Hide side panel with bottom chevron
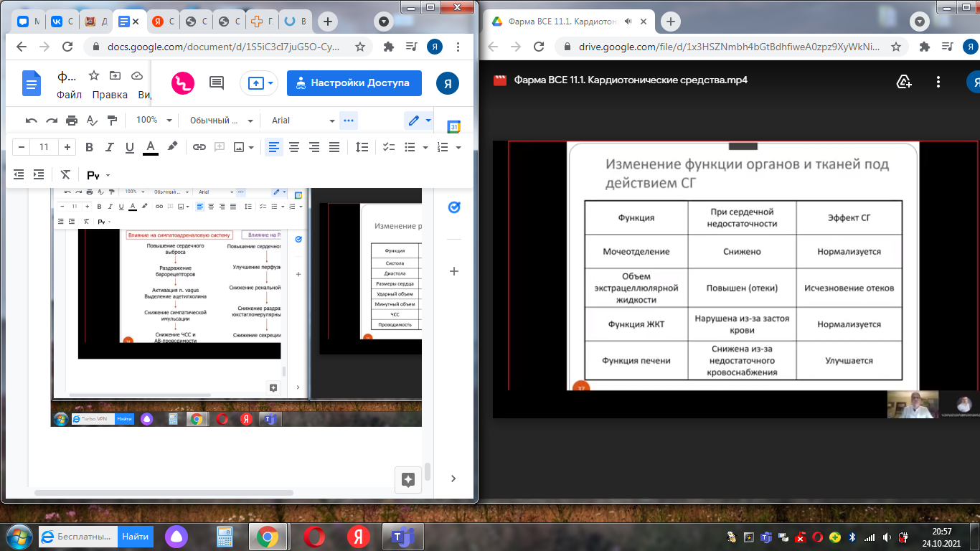Image resolution: width=980 pixels, height=551 pixels. point(453,479)
